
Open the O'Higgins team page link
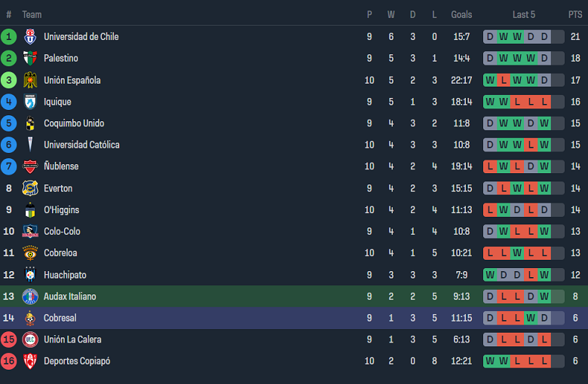pyautogui.click(x=61, y=210)
